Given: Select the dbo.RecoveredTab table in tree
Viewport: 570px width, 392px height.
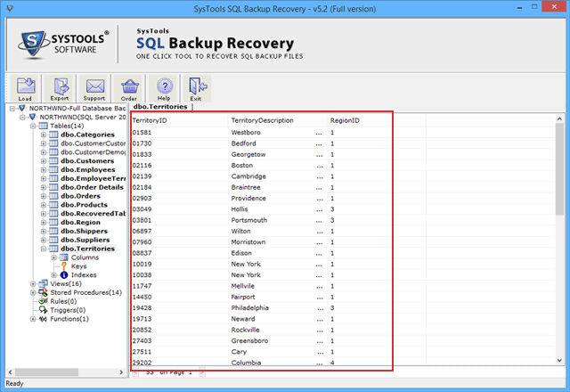Looking at the screenshot, I should point(93,214).
